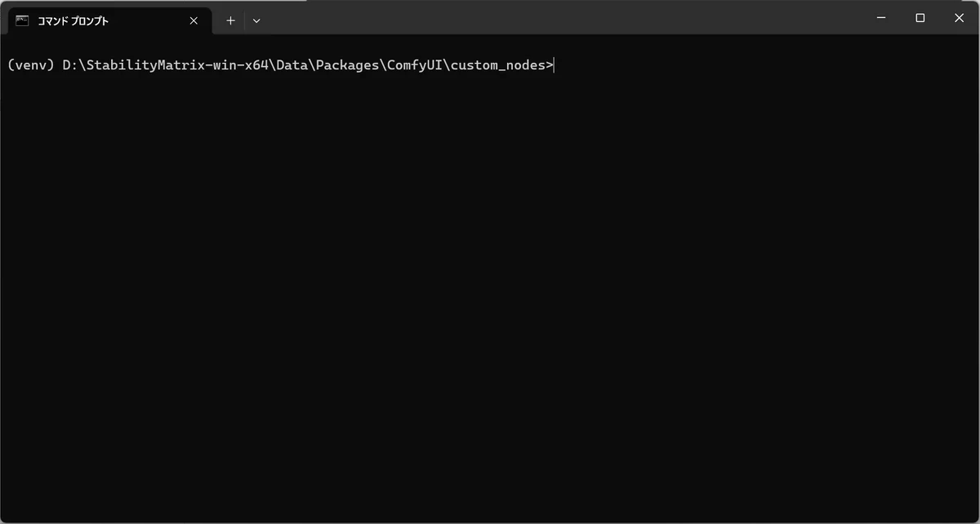Screen dimensions: 980x524
Task: Select the コマンド プロンプト tab title
Action: point(73,20)
